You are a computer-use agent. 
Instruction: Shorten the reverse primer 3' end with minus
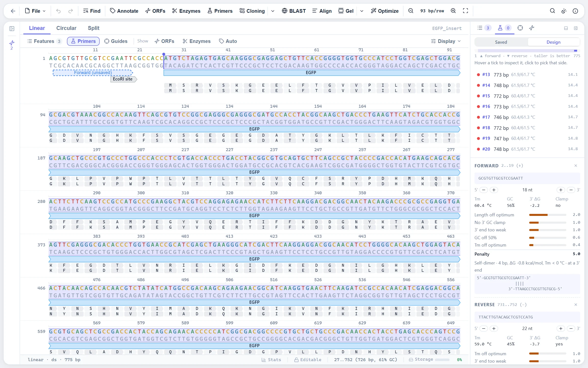pyautogui.click(x=571, y=329)
